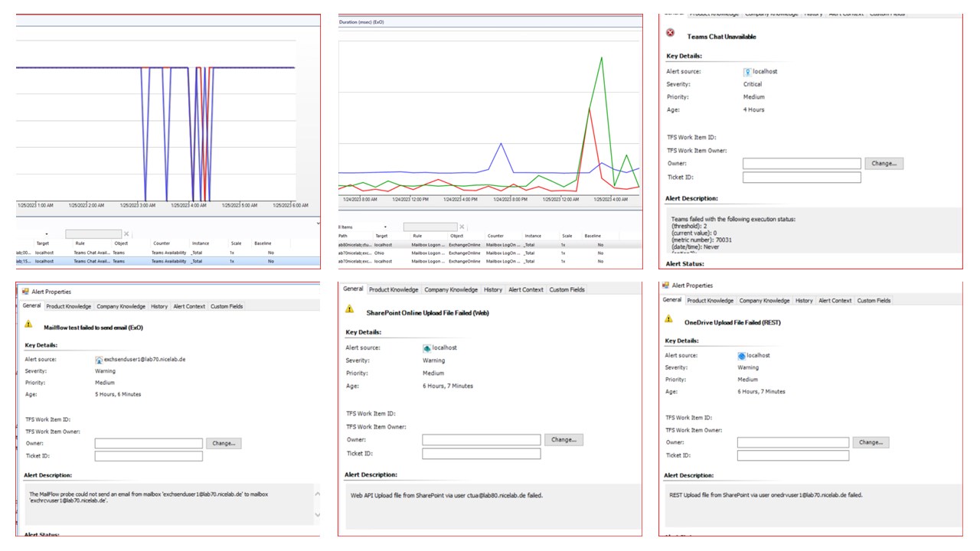Click the red critical icon beside Teams Chat Unavailable
980x551 pixels.
click(x=671, y=33)
